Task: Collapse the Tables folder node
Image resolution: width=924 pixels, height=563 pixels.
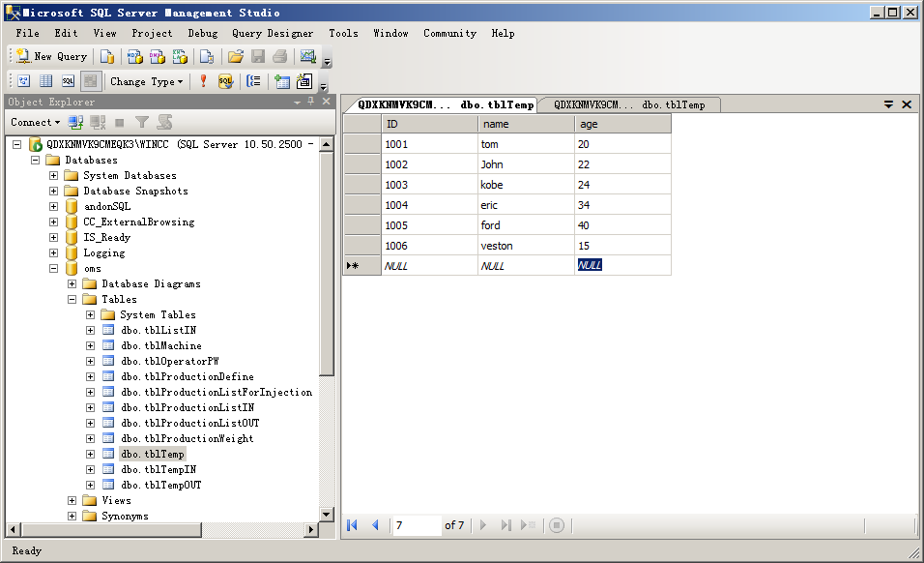Action: coord(72,300)
